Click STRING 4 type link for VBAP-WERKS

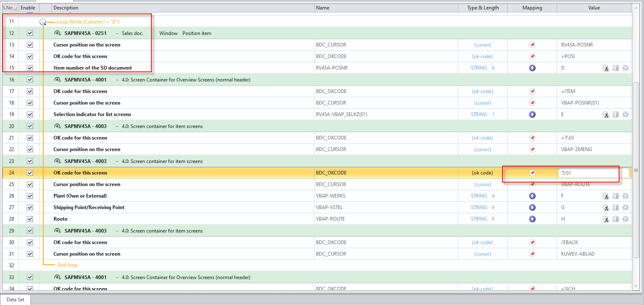point(482,196)
